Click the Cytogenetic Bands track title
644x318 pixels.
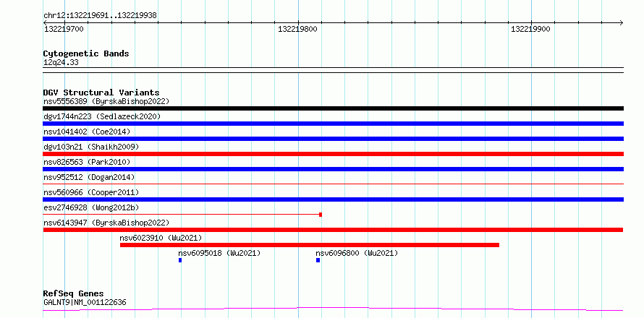86,53
